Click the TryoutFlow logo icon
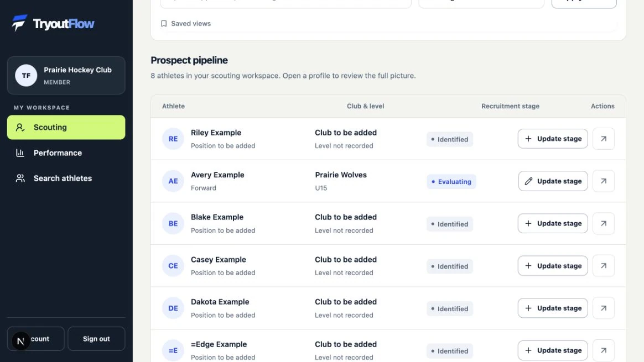Viewport: 644px width, 362px height. point(19,23)
